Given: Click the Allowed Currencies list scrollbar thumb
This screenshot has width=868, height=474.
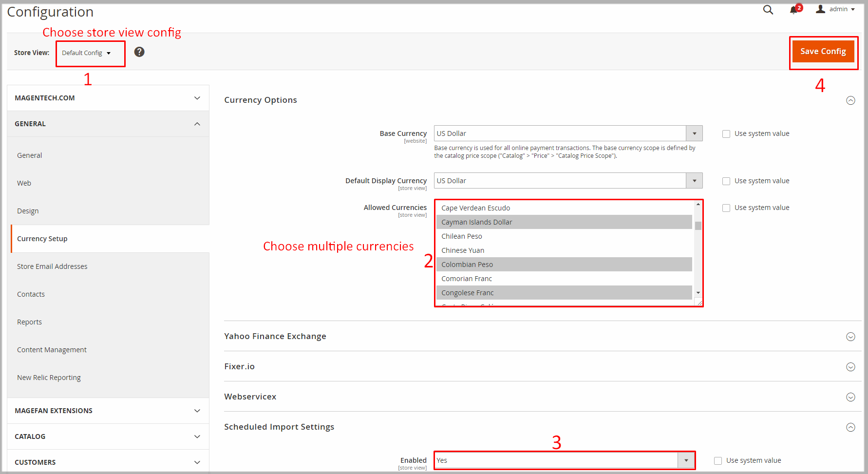Looking at the screenshot, I should pos(698,226).
